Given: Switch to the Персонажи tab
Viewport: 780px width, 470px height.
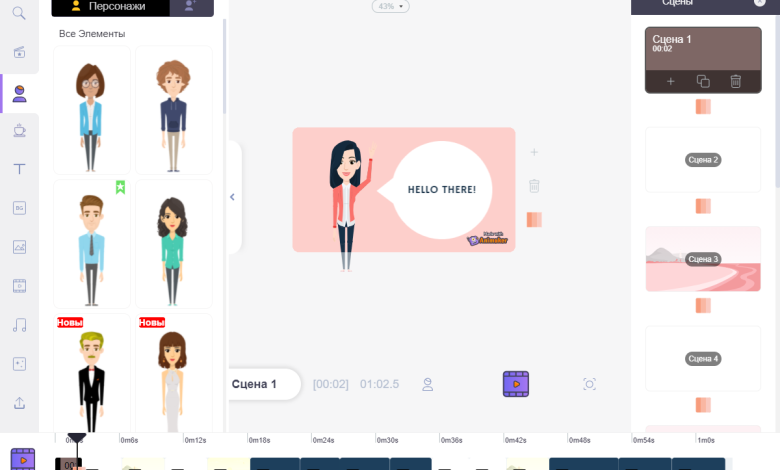Looking at the screenshot, I should click(106, 6).
